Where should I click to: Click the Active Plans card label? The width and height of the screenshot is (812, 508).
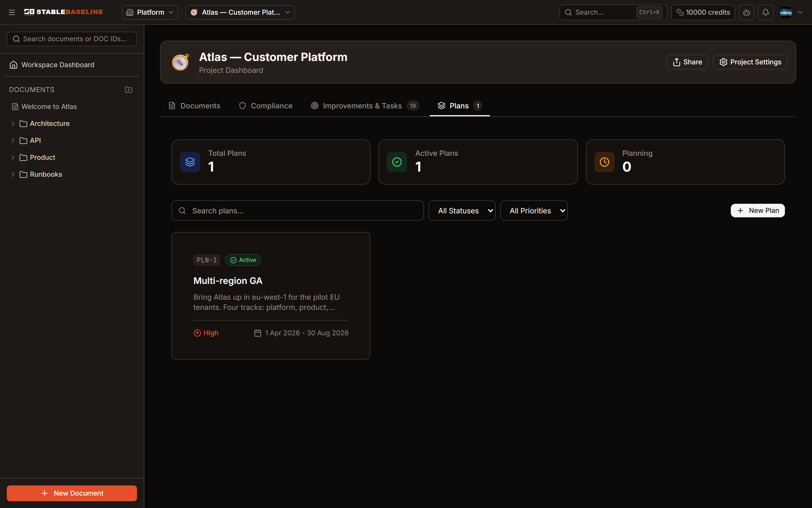point(436,153)
